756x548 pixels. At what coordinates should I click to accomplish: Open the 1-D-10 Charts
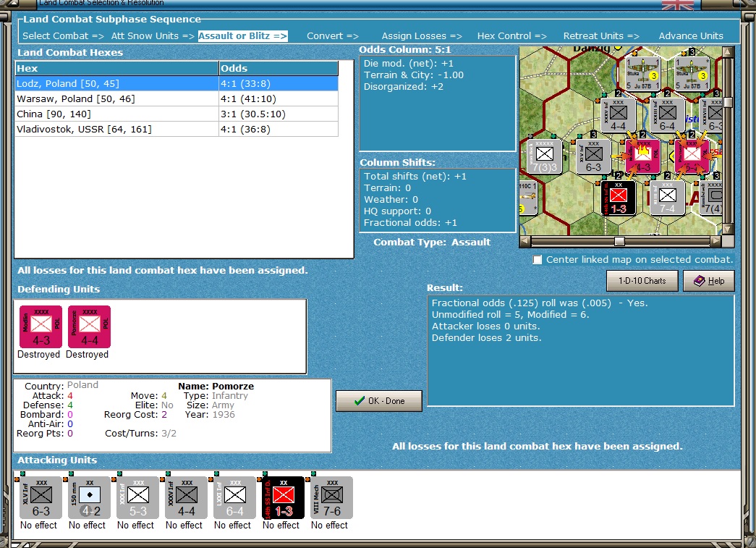coord(642,281)
